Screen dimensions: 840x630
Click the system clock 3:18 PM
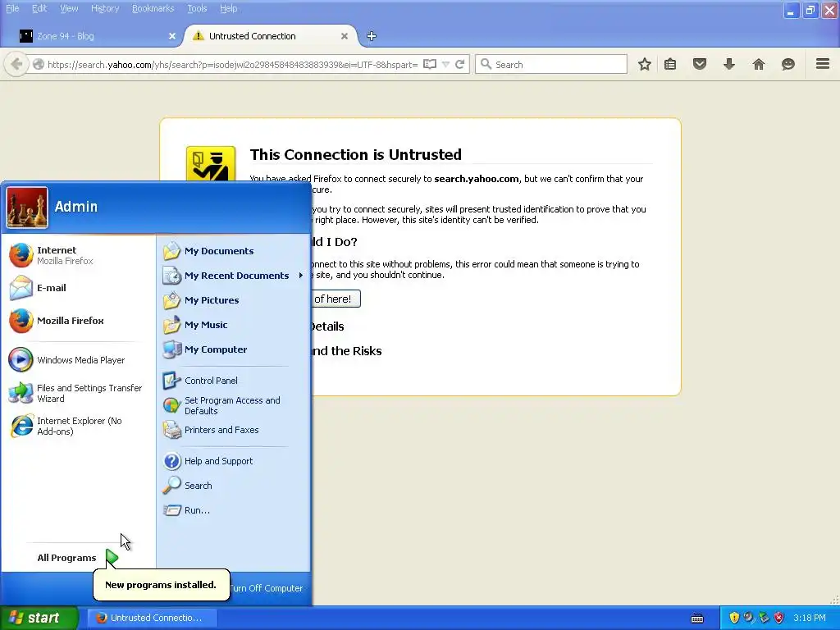tap(809, 618)
